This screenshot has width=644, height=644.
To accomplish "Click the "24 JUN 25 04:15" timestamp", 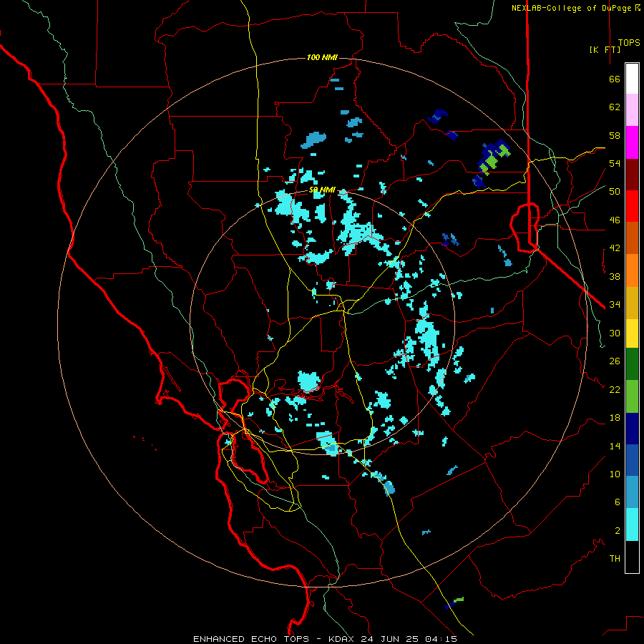I will coord(409,639).
